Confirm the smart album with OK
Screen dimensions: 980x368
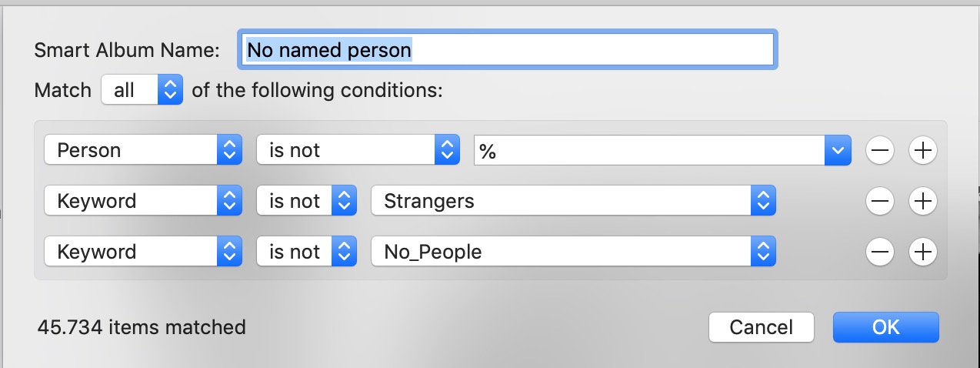pos(885,327)
